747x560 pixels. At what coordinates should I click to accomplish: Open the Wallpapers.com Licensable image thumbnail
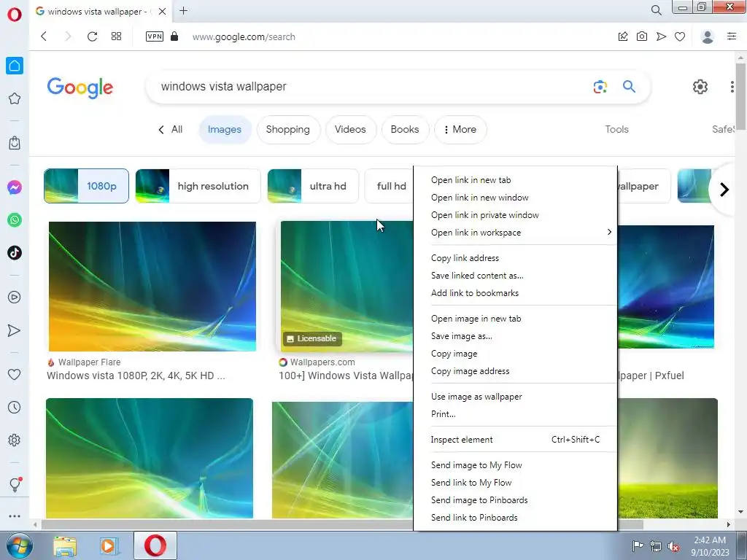pos(347,286)
